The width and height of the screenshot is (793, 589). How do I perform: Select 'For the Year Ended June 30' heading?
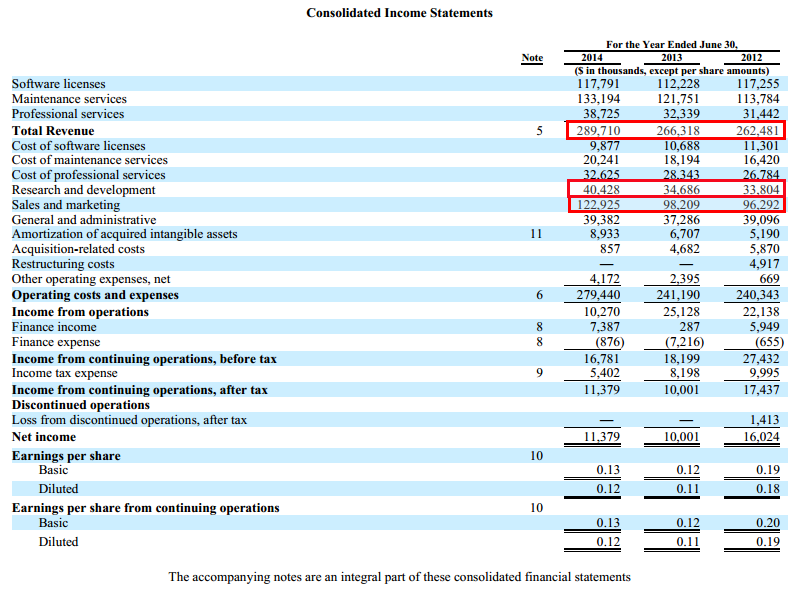pos(672,44)
